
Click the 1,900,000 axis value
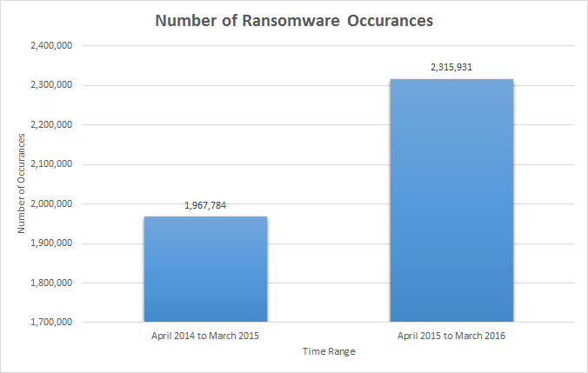click(x=51, y=243)
